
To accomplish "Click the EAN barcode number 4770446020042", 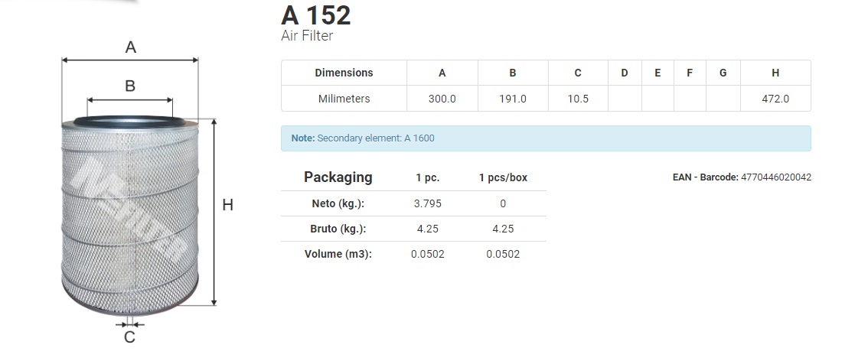I will click(x=776, y=177).
